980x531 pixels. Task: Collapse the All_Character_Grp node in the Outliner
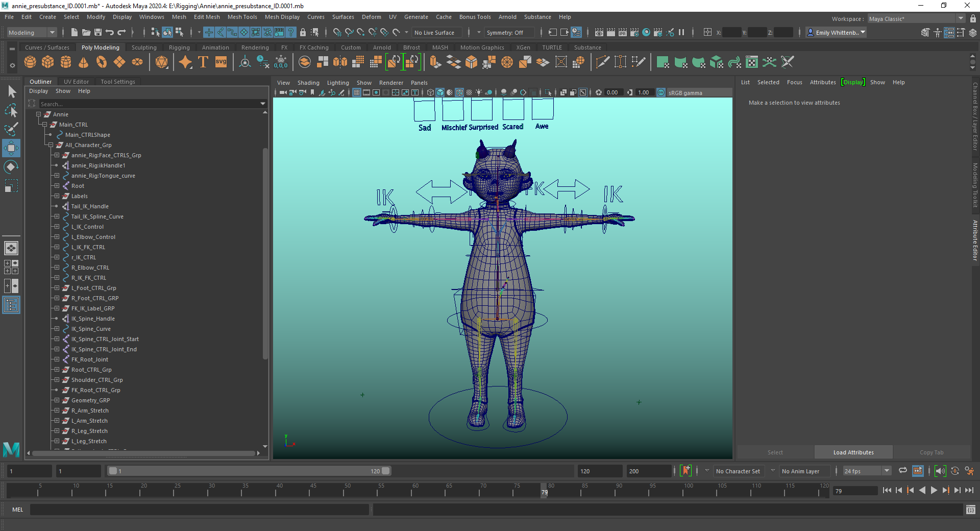pos(51,145)
